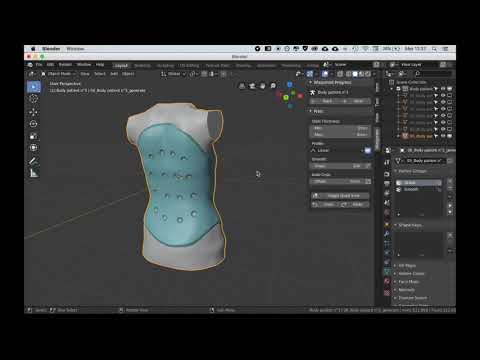Select the Rotate tool
480x360 pixels.
point(33,124)
